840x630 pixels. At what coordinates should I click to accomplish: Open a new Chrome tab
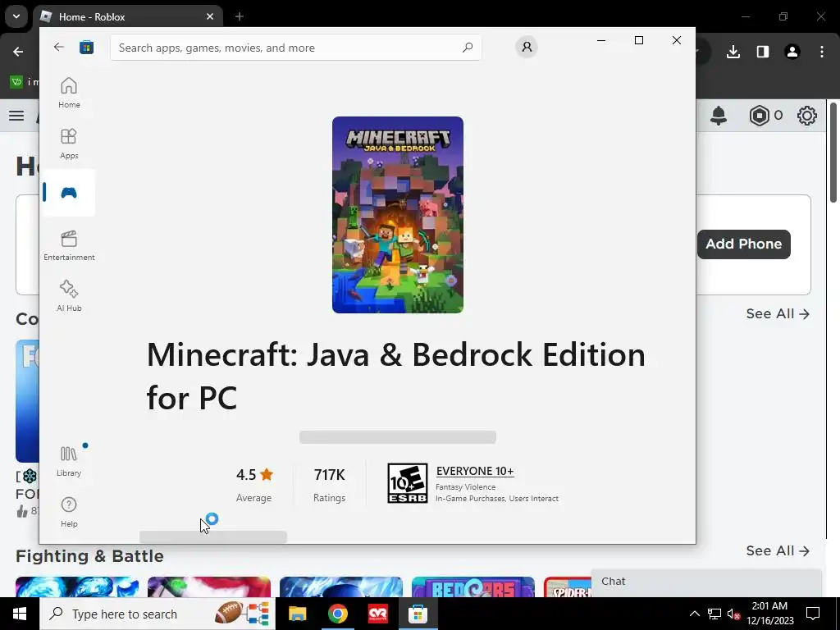(240, 16)
